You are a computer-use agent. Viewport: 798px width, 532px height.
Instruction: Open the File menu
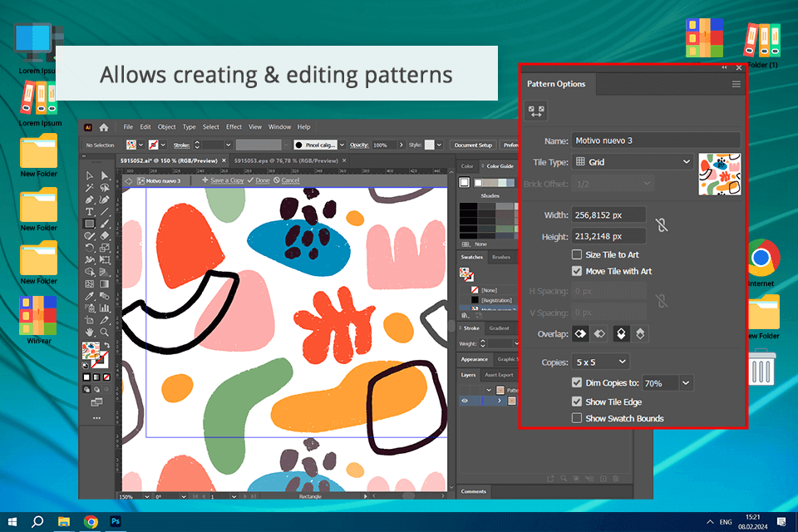click(128, 127)
